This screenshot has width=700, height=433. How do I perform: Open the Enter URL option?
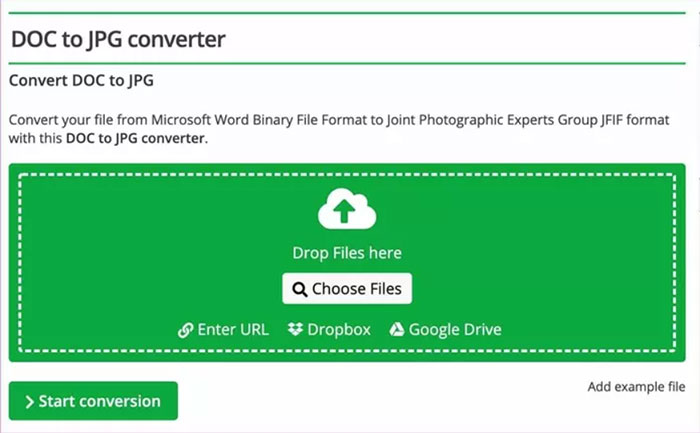(223, 330)
